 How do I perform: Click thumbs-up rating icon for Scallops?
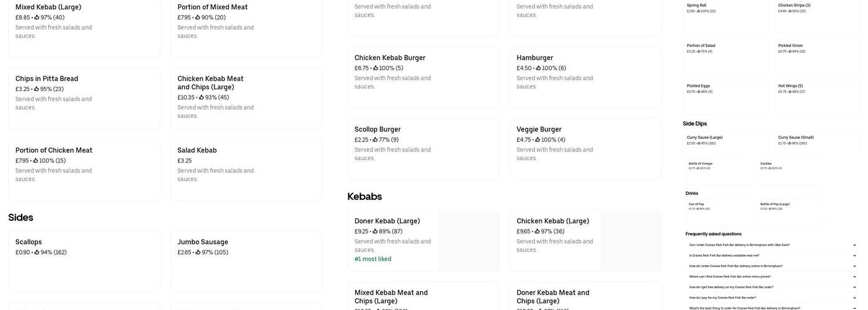point(37,252)
